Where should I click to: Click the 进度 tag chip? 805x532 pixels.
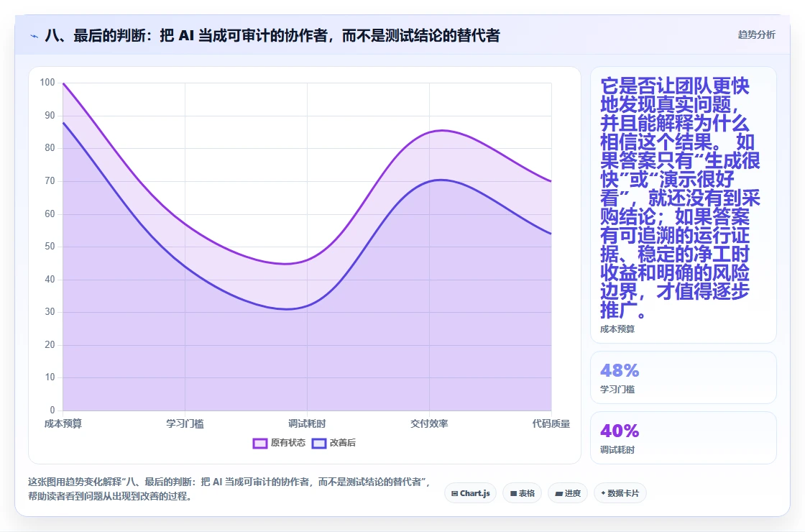tap(568, 493)
